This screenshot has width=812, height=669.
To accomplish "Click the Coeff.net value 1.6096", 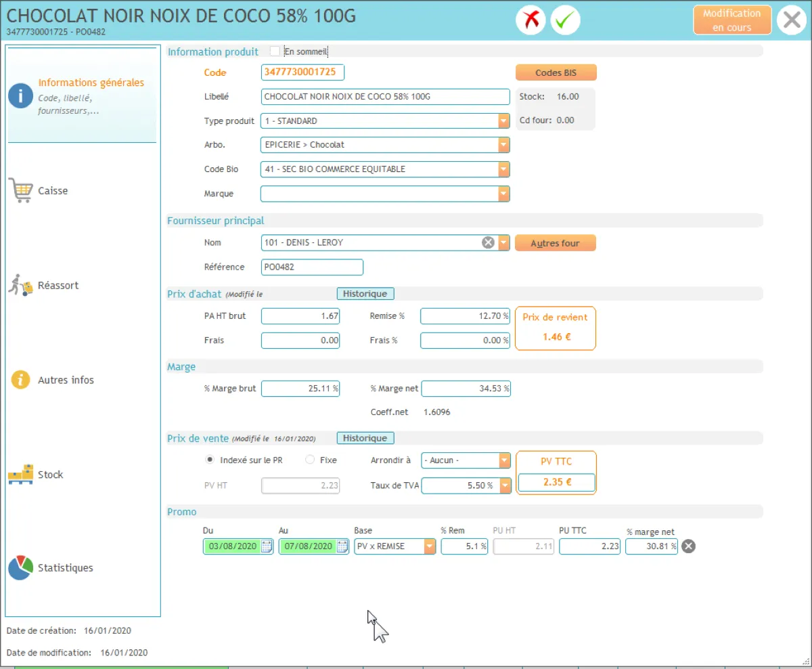I will pos(436,412).
